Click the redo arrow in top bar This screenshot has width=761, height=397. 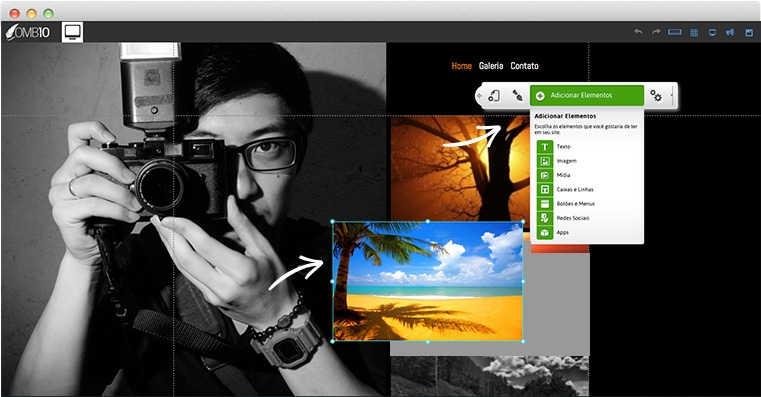pos(656,32)
